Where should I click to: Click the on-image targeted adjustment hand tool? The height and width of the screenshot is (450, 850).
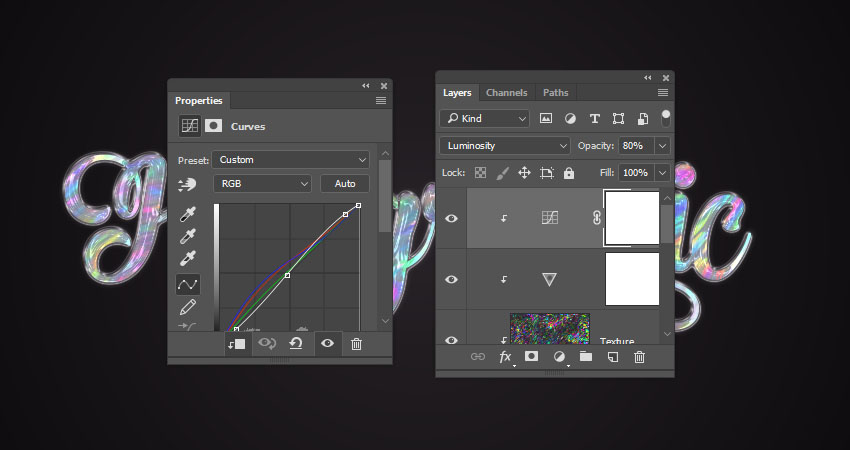(x=187, y=185)
